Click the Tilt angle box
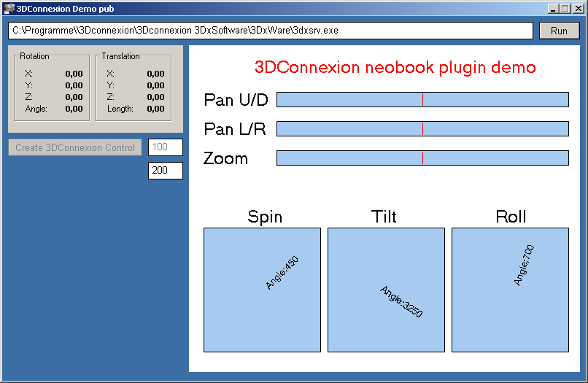The image size is (588, 383). point(386,290)
